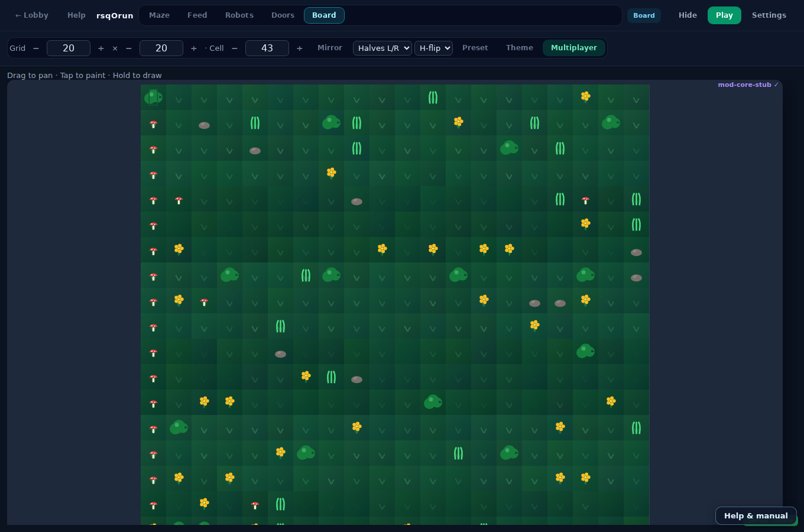Open the Help link in top bar

tap(76, 15)
